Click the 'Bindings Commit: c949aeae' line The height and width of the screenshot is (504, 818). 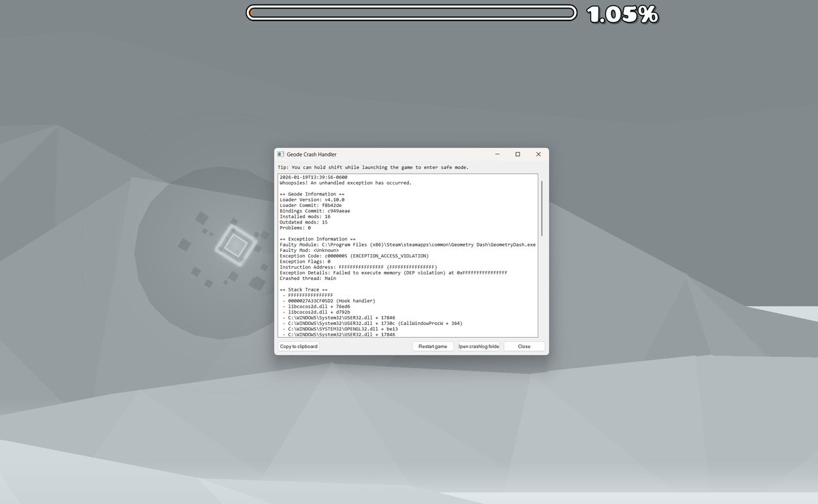[x=315, y=211]
